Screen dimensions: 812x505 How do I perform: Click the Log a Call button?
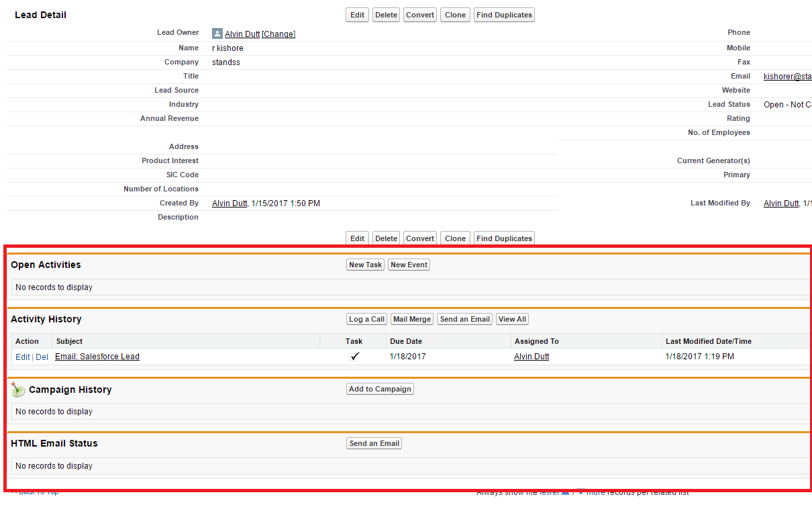tap(367, 319)
